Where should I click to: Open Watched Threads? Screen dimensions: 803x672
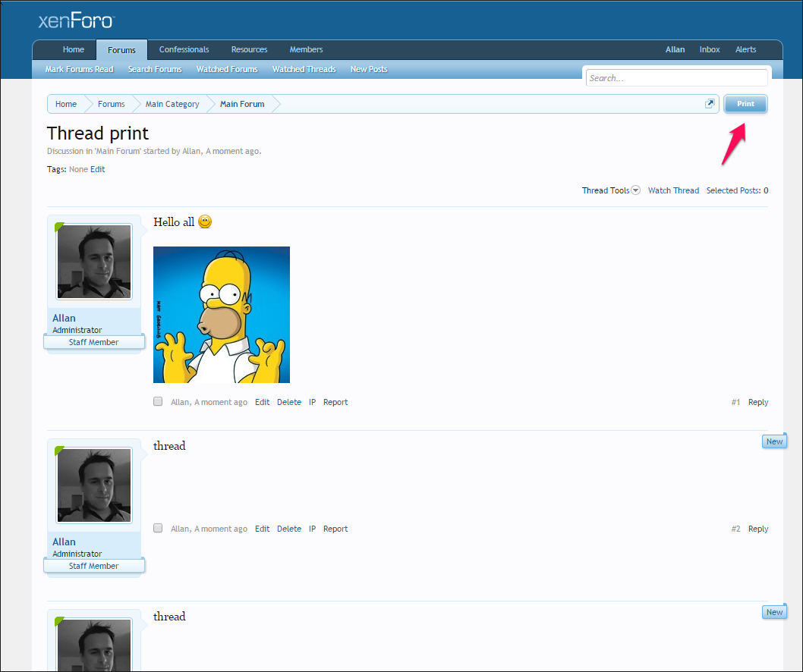(304, 69)
